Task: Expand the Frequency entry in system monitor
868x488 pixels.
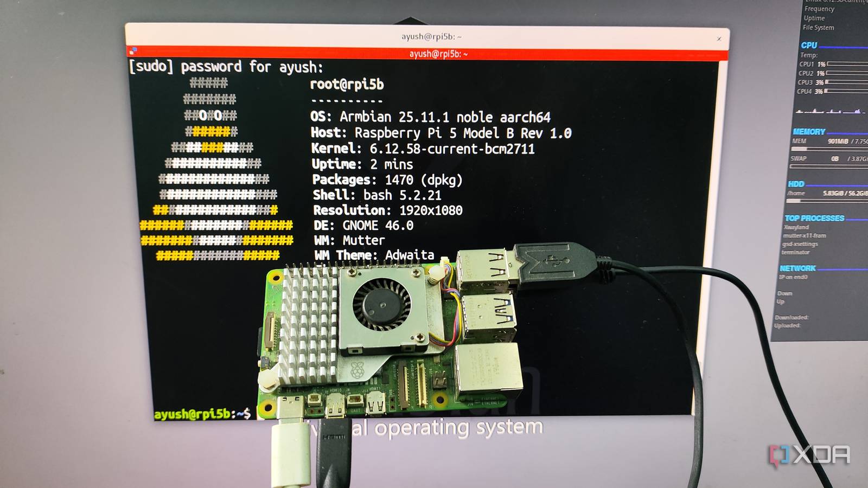Action: [x=819, y=9]
